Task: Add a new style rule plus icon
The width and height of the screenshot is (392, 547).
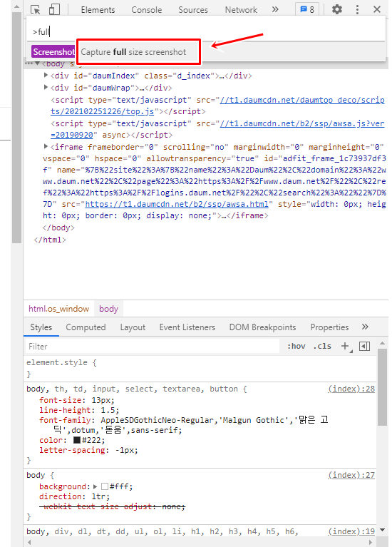Action: [345, 346]
